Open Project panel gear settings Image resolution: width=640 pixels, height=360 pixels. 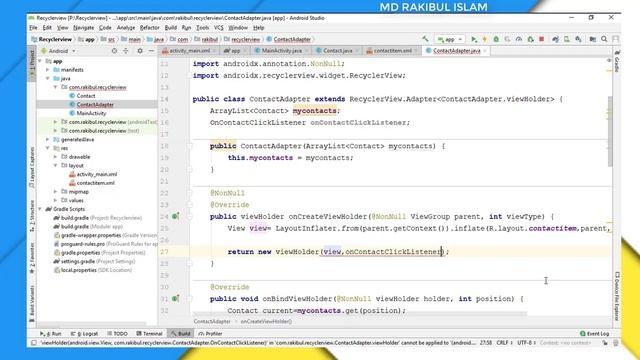140,51
